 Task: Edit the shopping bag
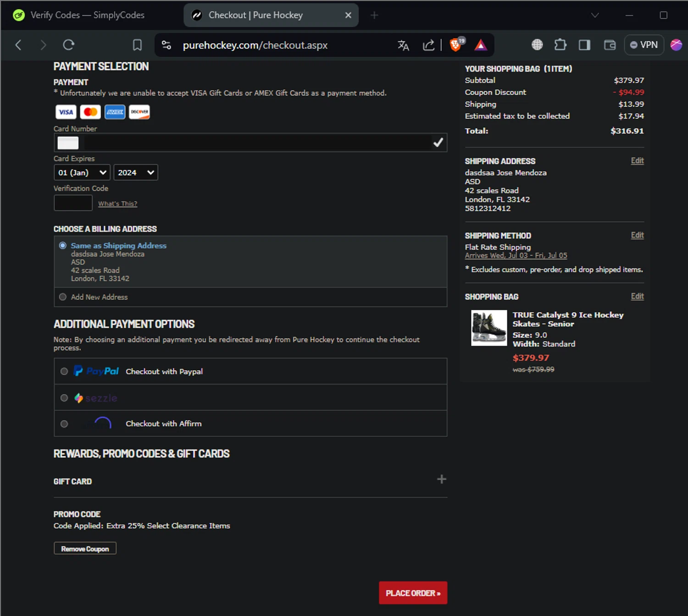(x=637, y=296)
